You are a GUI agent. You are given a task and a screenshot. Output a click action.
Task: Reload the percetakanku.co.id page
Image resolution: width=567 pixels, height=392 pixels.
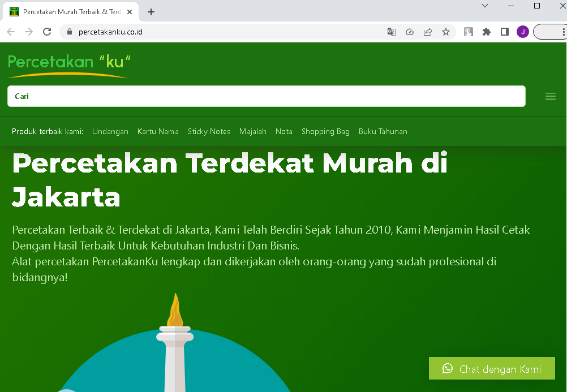coord(47,32)
